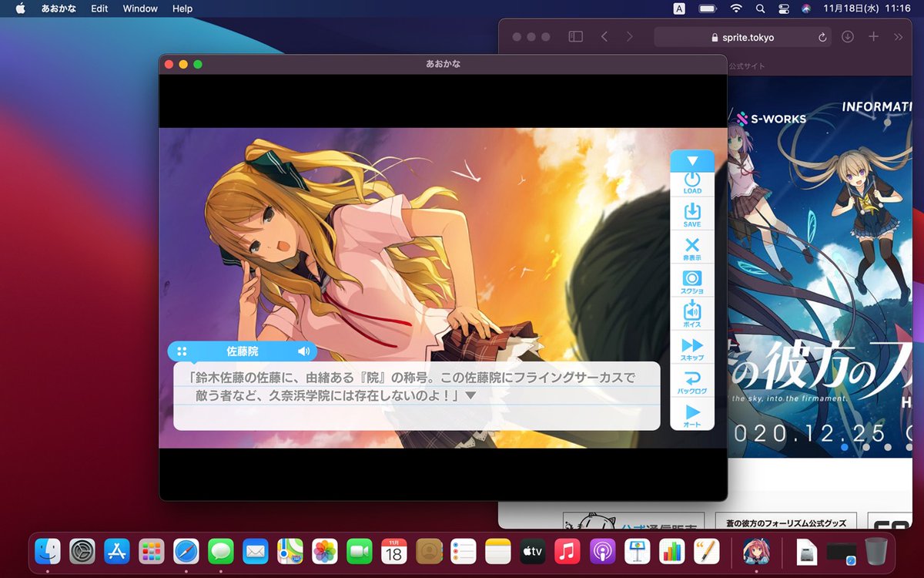924x578 pixels.
Task: Go forward in Safari window
Action: point(630,36)
